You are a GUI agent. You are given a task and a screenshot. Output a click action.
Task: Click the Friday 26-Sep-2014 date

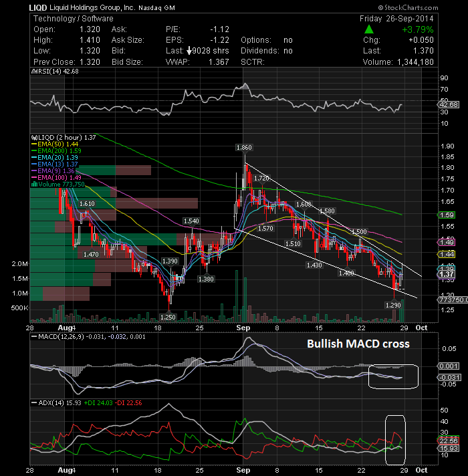(x=396, y=19)
